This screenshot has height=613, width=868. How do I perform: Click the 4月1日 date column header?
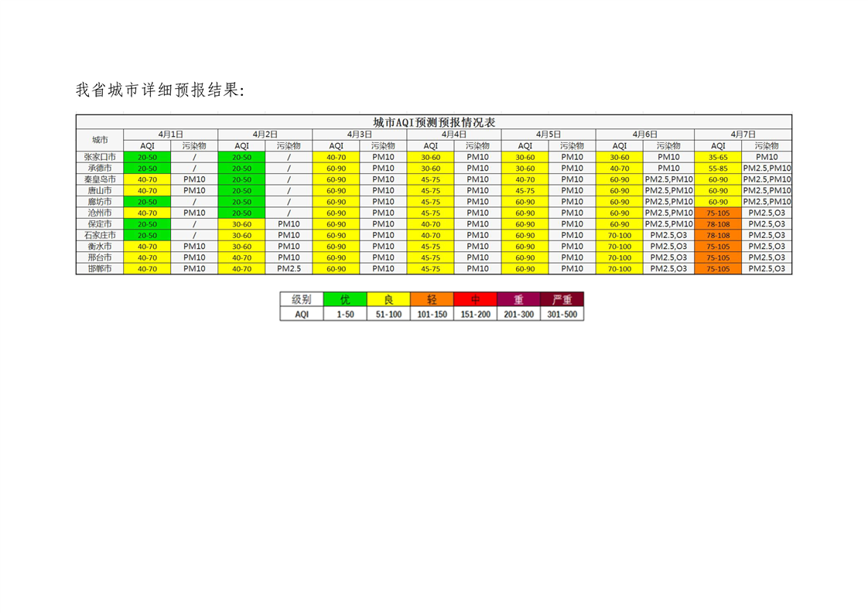[x=170, y=135]
